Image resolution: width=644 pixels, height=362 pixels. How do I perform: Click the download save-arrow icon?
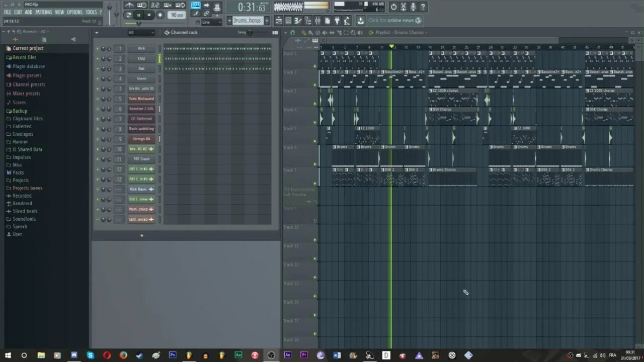(360, 21)
